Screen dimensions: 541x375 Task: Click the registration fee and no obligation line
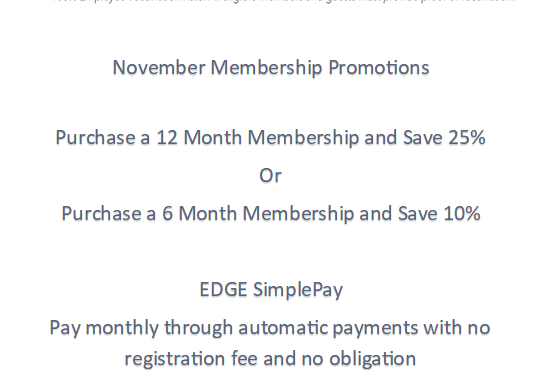(x=270, y=359)
